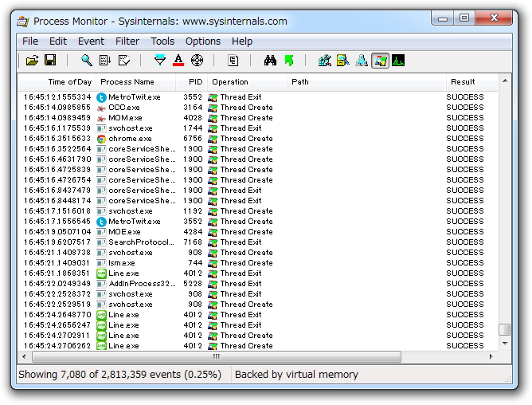Click timestamp 16:45:16.8448174
The width and height of the screenshot is (532, 405).
pyautogui.click(x=57, y=201)
